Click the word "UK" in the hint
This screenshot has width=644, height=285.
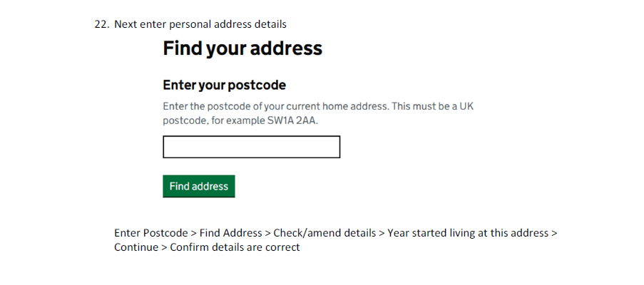465,106
